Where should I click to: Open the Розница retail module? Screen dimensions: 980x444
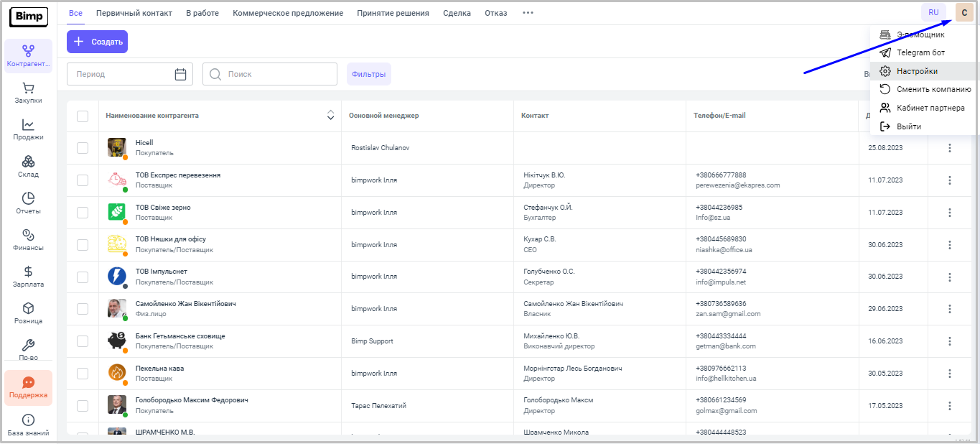28,313
